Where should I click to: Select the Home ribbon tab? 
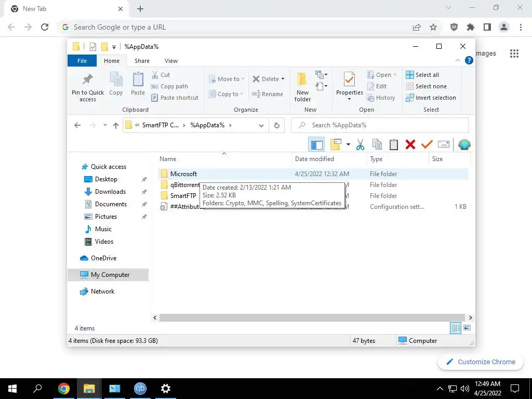[x=112, y=61]
